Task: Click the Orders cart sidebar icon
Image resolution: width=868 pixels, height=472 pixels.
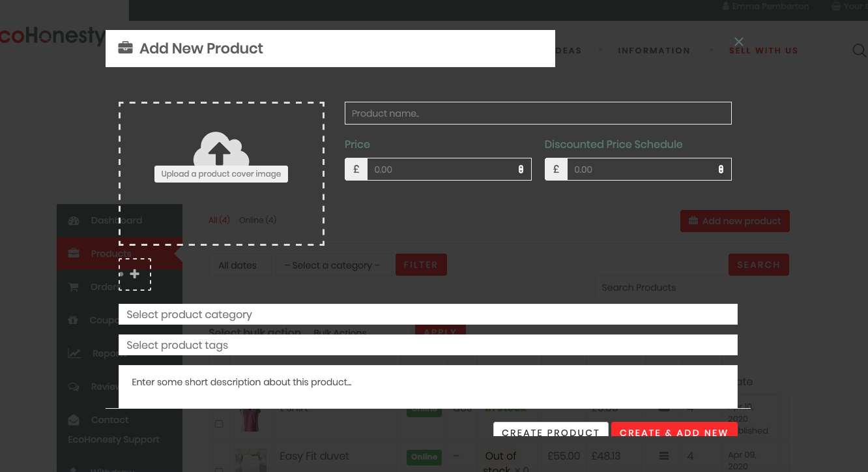Action: pos(74,287)
